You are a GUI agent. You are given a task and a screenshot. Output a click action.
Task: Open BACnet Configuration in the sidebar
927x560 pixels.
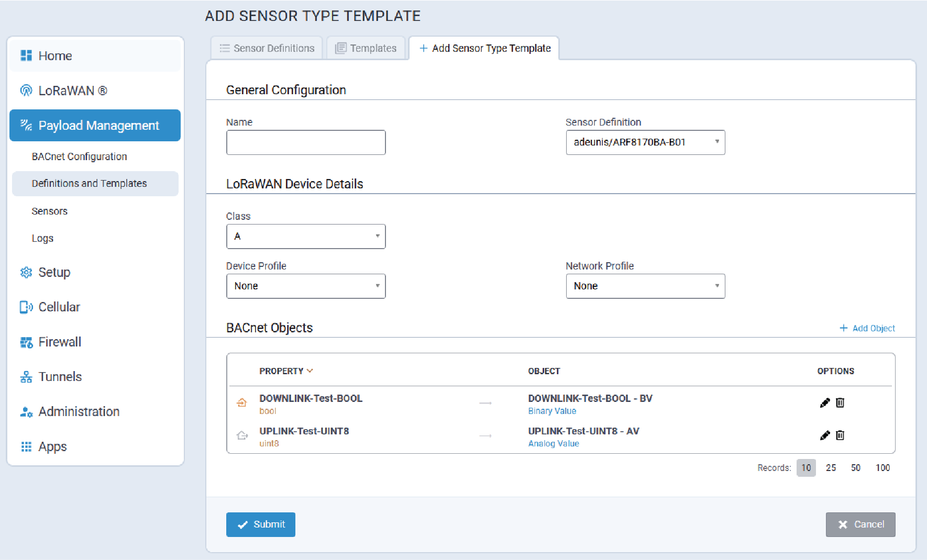(x=79, y=156)
